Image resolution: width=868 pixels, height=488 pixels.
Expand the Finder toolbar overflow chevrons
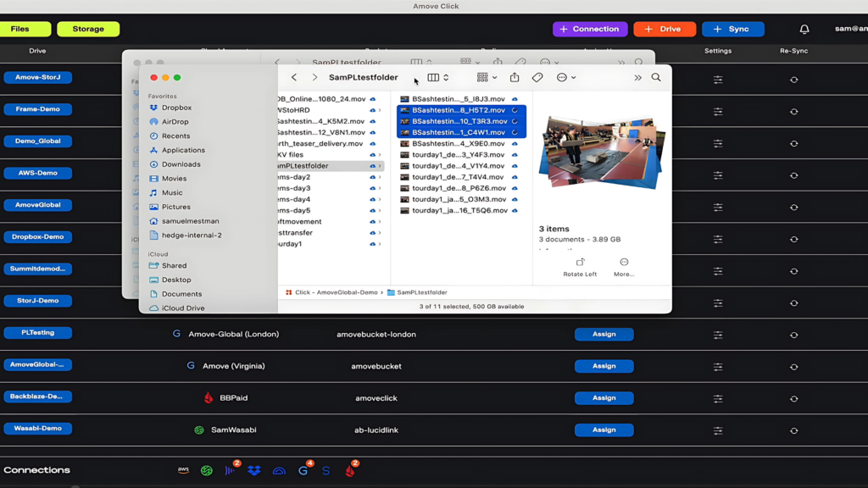click(637, 78)
